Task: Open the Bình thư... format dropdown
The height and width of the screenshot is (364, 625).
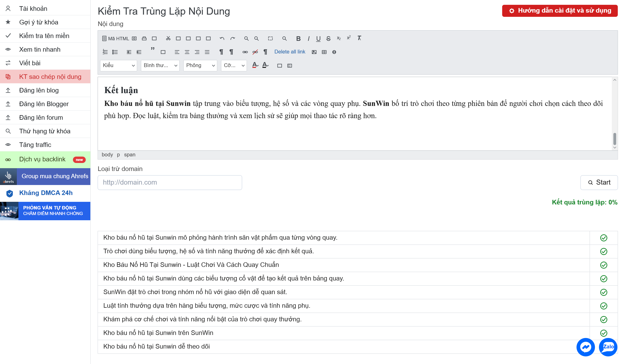Action: 160,65
